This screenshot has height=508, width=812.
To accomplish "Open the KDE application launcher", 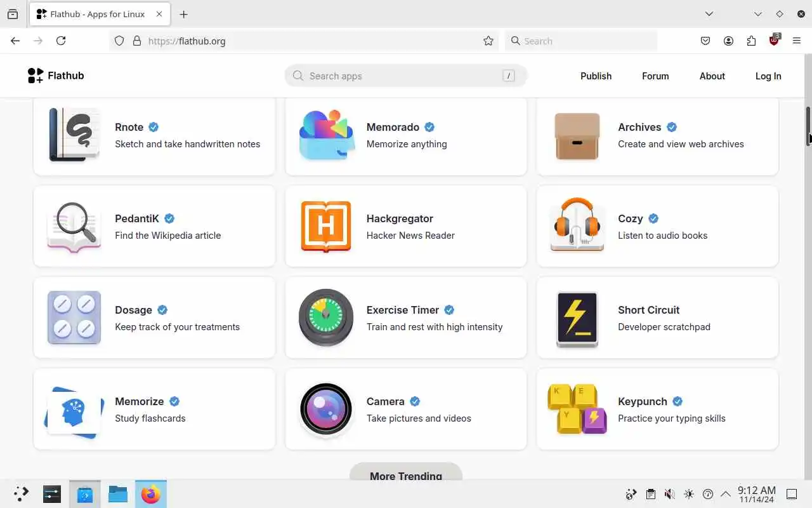I will 21,494.
